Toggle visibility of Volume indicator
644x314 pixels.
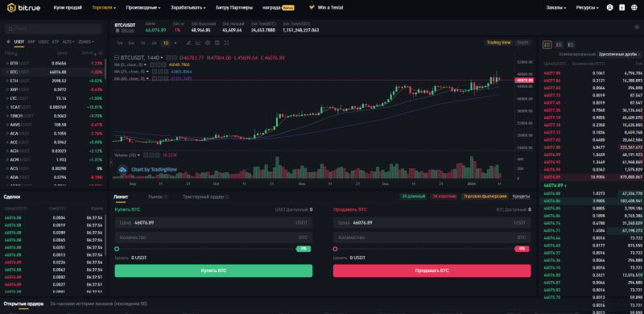[x=145, y=155]
